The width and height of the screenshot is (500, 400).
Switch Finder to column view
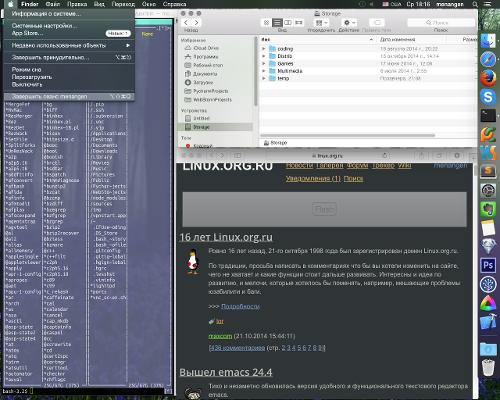point(288,23)
